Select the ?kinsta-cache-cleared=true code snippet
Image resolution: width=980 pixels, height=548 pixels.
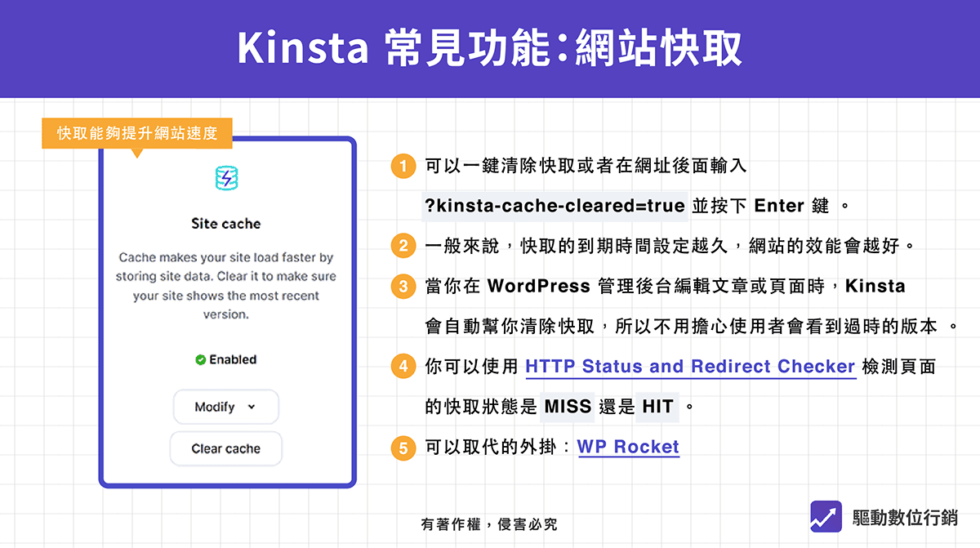tap(555, 206)
